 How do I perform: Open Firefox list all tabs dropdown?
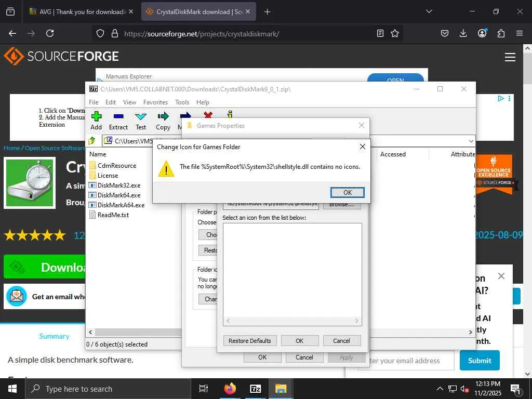pos(429,11)
